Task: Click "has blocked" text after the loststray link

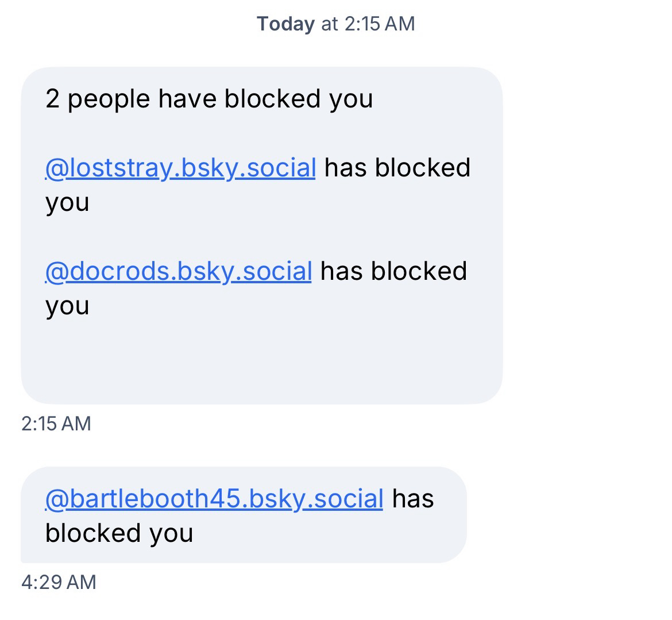Action: click(397, 168)
